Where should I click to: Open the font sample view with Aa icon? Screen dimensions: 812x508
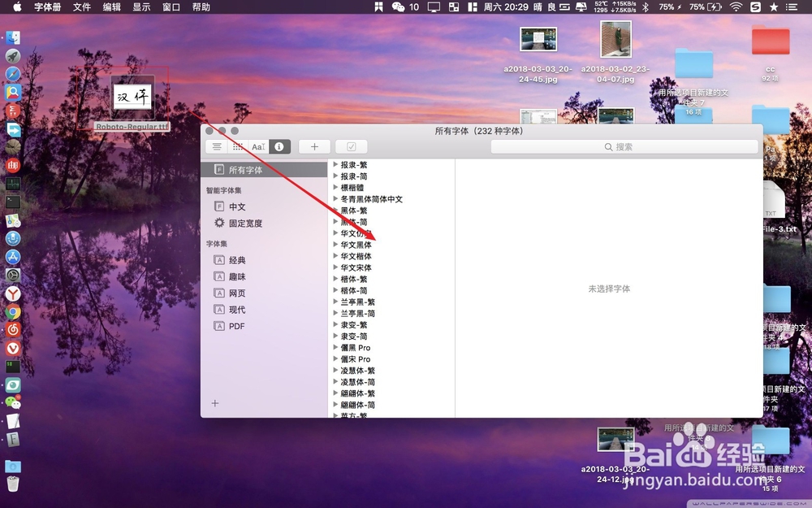tap(258, 147)
